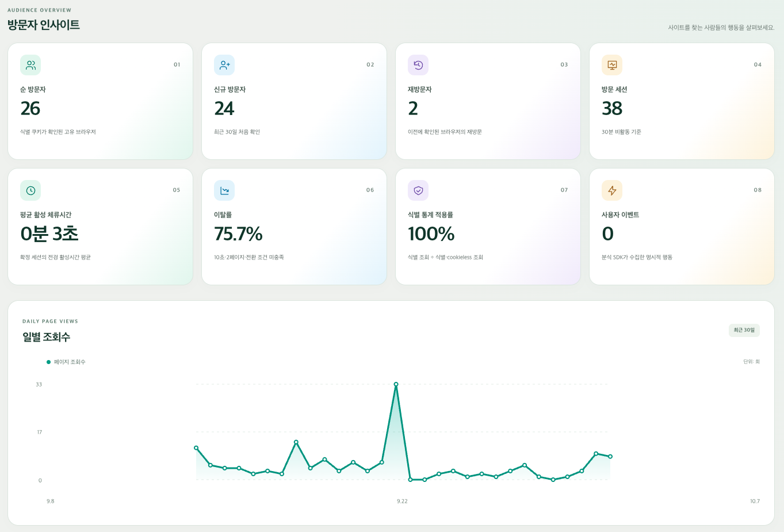The height and width of the screenshot is (532, 784).
Task: Click the 순 방문자 users icon
Action: coord(30,65)
